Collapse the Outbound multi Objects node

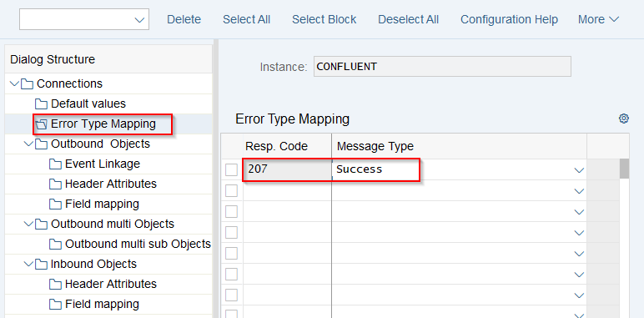(28, 224)
